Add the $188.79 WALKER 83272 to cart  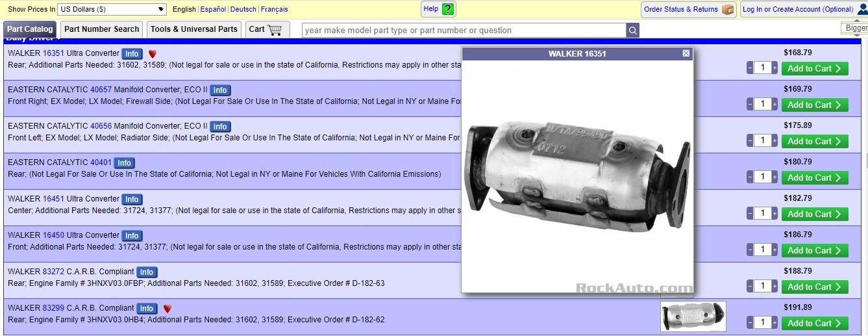pos(815,287)
